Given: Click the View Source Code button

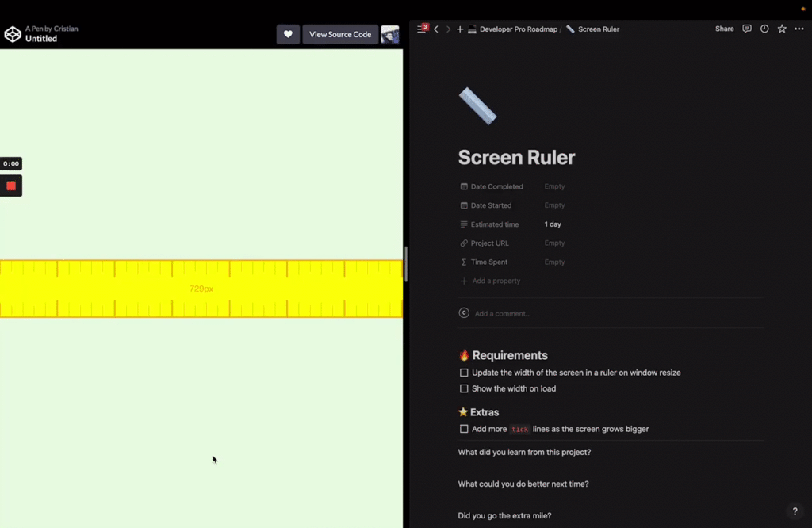Looking at the screenshot, I should tap(340, 34).
